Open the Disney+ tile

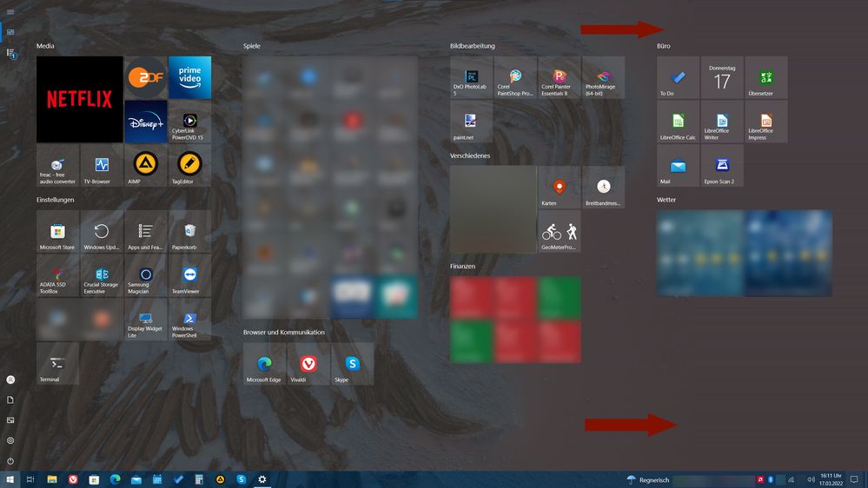[x=146, y=122]
